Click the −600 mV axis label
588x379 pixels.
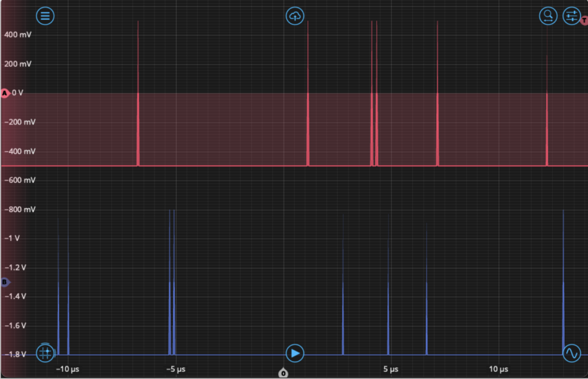coord(20,180)
